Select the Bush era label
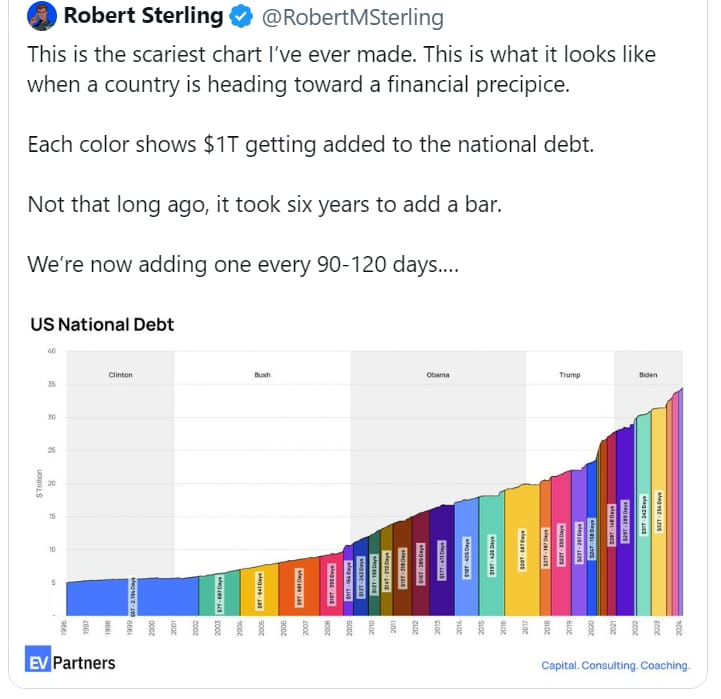 pos(263,375)
